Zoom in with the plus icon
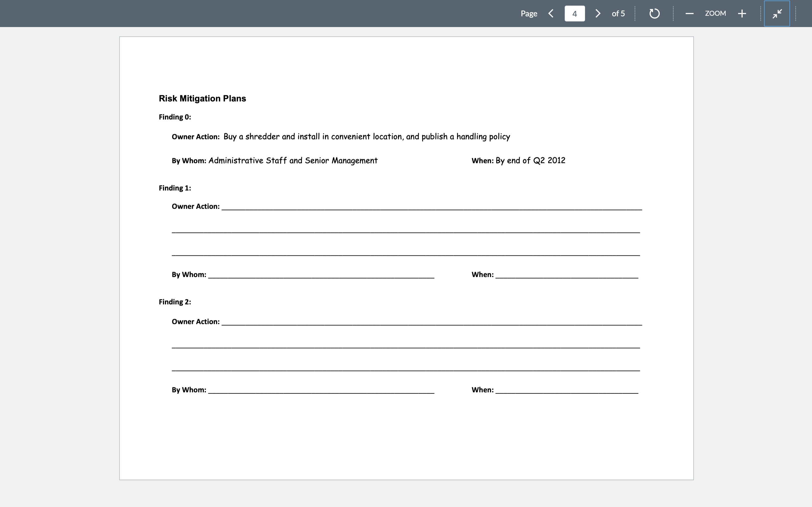Viewport: 812px width, 507px height. coord(742,14)
